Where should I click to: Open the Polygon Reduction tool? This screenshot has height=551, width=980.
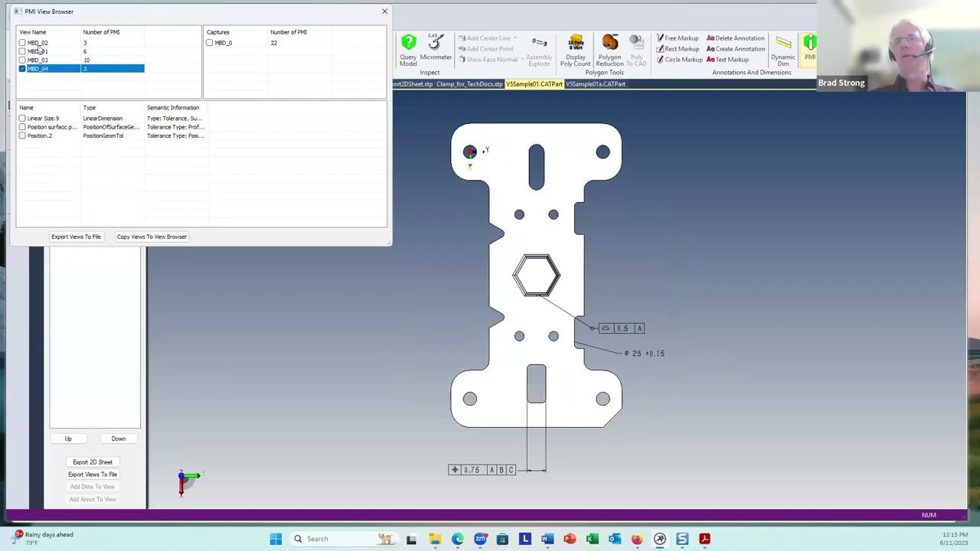click(609, 50)
